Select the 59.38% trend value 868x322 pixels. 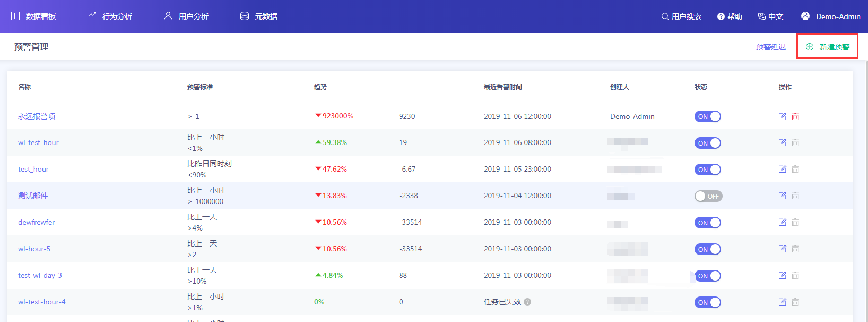pyautogui.click(x=335, y=142)
